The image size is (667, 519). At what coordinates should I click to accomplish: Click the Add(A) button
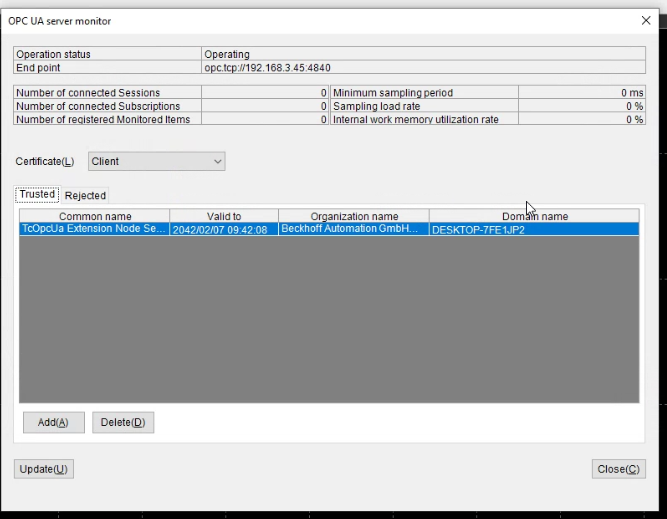[x=54, y=422]
